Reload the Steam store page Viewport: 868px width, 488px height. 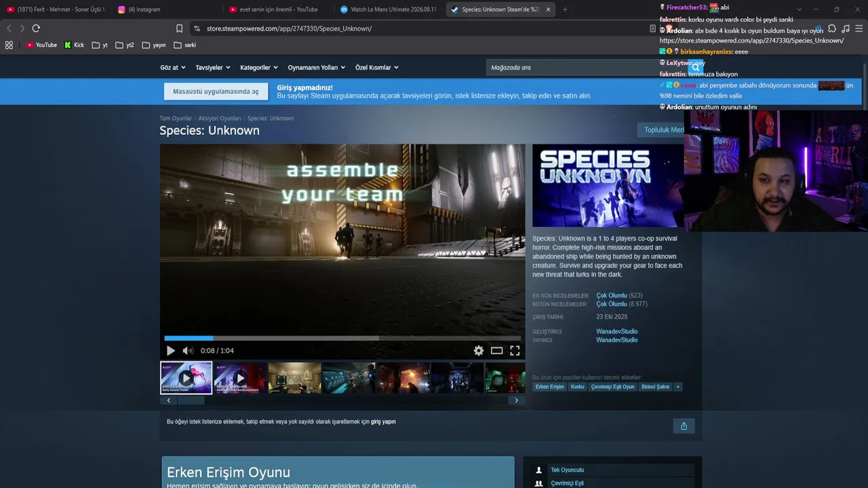coord(36,28)
